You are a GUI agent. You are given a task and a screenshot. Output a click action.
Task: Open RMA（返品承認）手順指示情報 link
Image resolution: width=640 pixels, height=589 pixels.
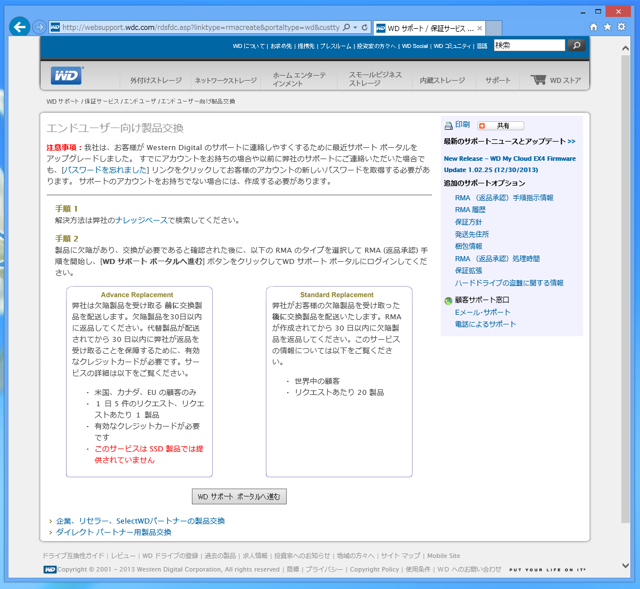pyautogui.click(x=504, y=198)
